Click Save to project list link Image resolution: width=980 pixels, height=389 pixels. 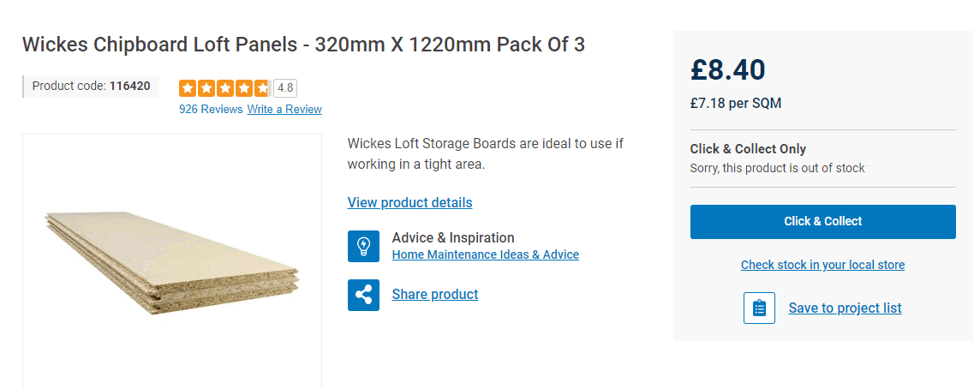coord(845,308)
